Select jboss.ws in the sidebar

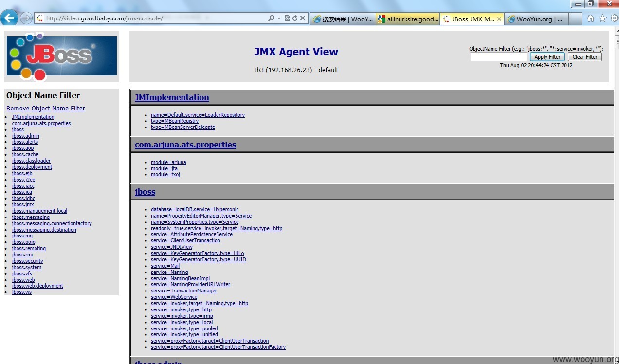(x=22, y=292)
